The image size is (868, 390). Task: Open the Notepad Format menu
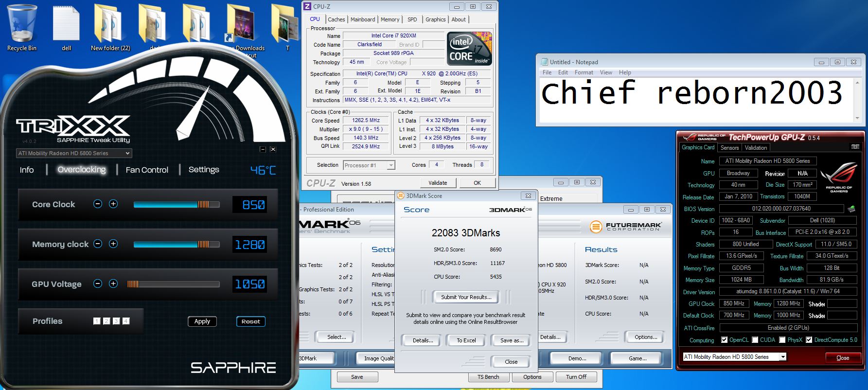584,72
